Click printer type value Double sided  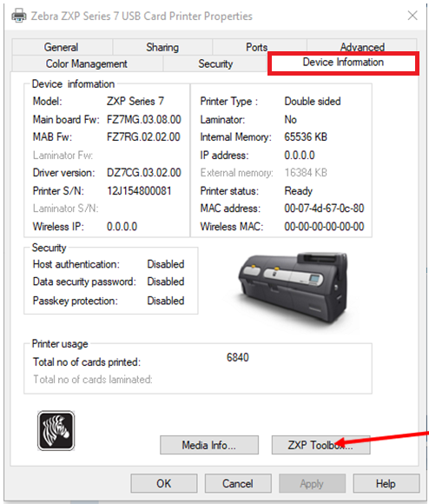[x=313, y=102]
